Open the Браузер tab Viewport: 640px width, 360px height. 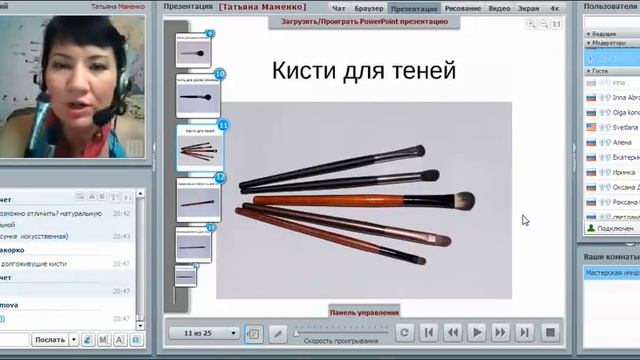[x=369, y=8]
